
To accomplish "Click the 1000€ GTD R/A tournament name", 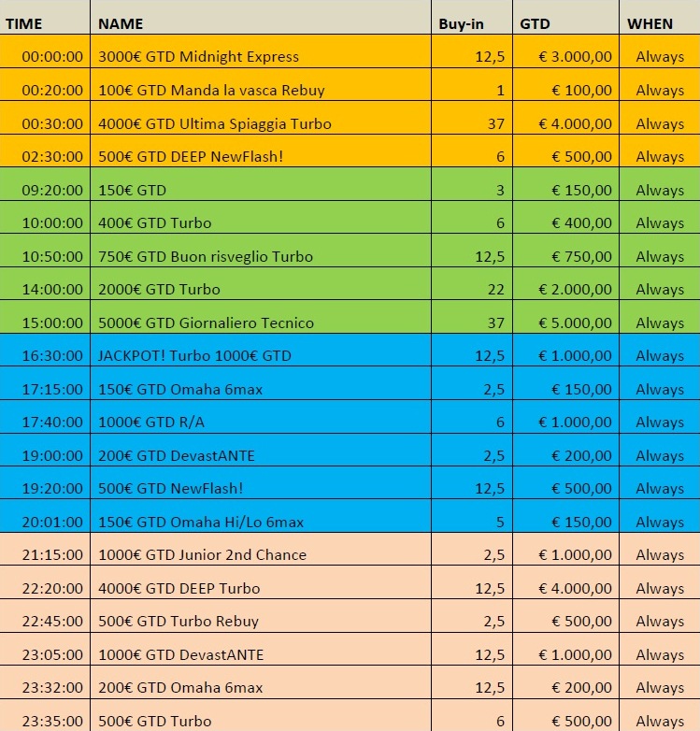I will point(151,423).
